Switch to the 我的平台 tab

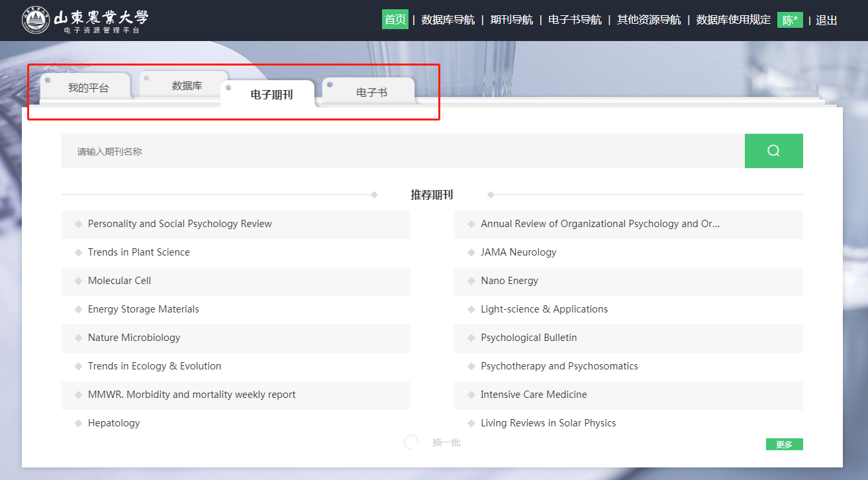pos(88,87)
